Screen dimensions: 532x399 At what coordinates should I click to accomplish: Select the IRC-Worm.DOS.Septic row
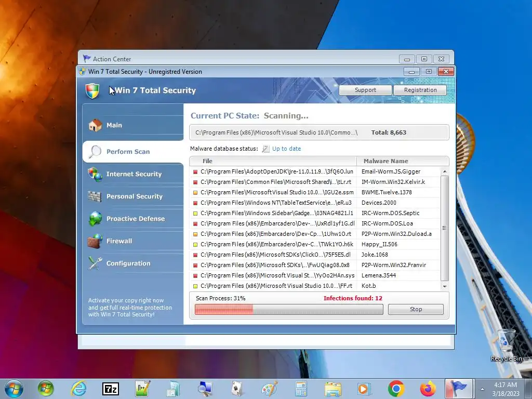click(315, 213)
